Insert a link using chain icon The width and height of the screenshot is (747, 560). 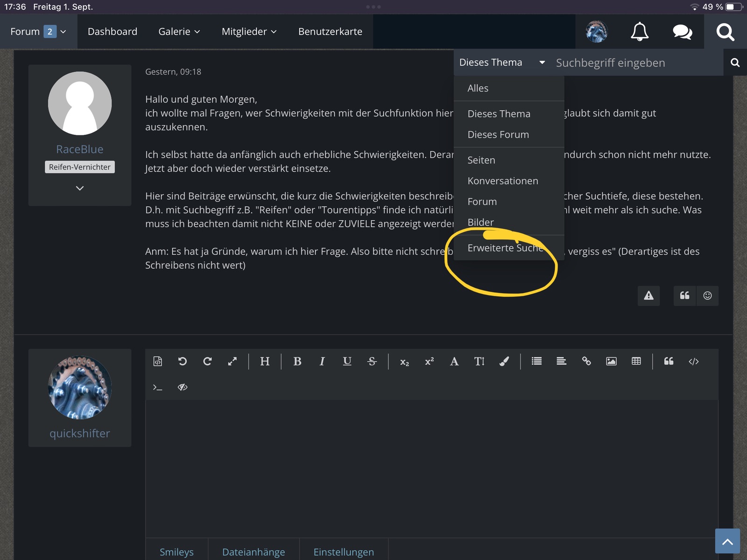tap(586, 361)
